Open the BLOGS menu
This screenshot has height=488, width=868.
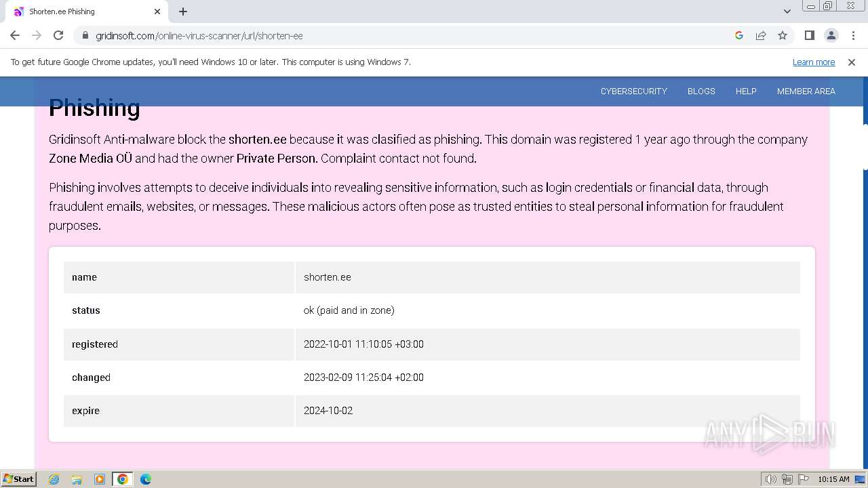[701, 91]
